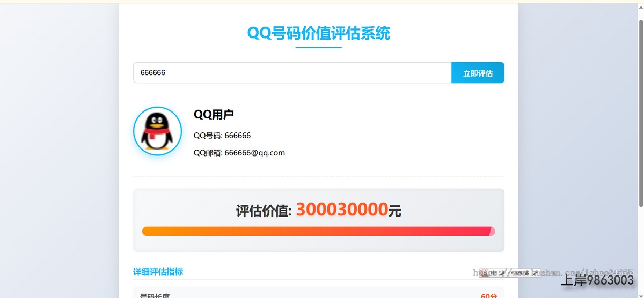Click the QQ邮箱 666666@qq.com address
Screen dimensions: 644x298
pyautogui.click(x=239, y=153)
